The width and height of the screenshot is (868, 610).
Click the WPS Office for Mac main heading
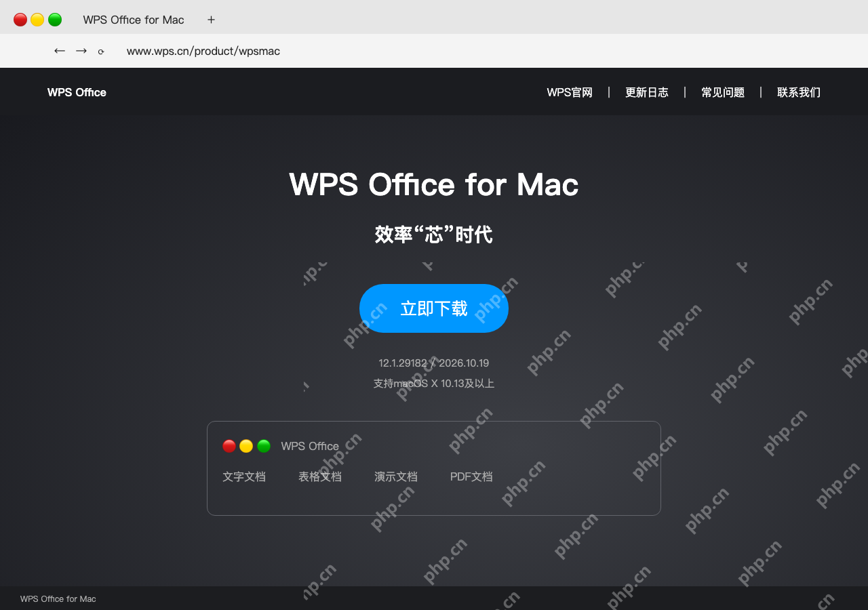coord(434,184)
